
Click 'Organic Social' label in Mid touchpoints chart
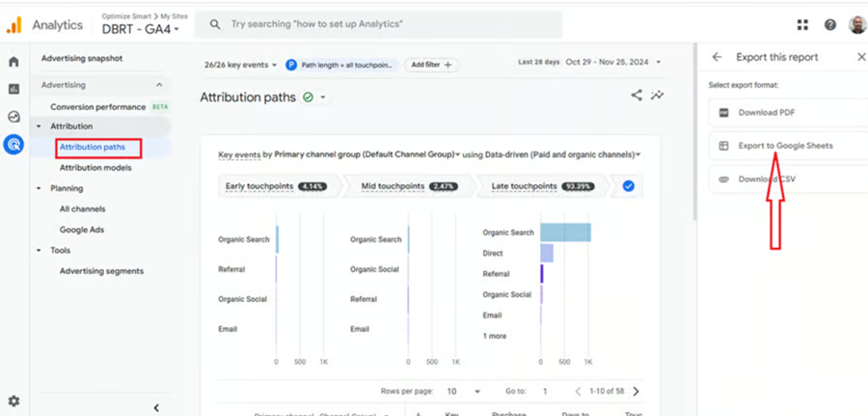point(374,269)
